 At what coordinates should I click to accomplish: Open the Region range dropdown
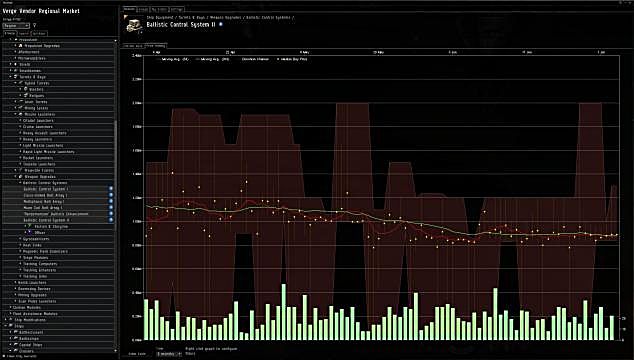[x=16, y=25]
